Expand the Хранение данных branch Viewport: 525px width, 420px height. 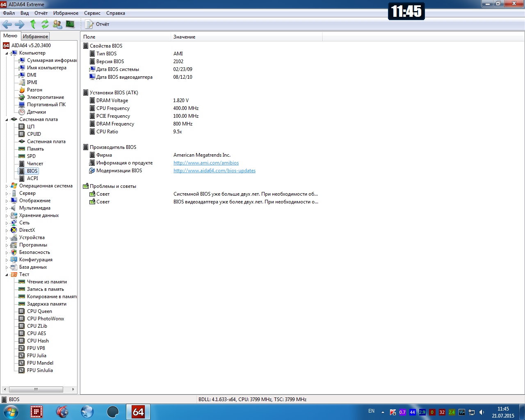tap(7, 216)
